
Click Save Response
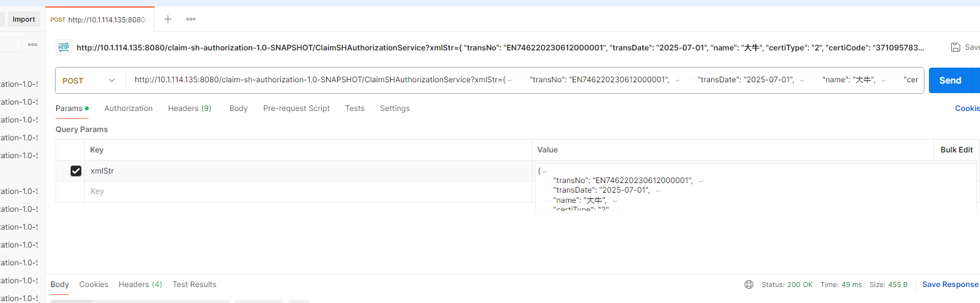[951, 285]
